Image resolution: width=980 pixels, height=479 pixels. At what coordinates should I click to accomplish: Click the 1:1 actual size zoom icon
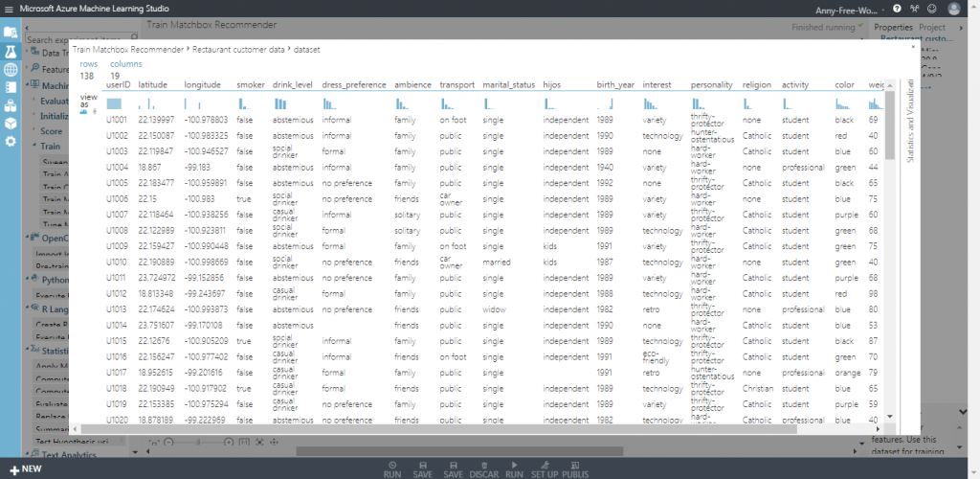[x=244, y=442]
